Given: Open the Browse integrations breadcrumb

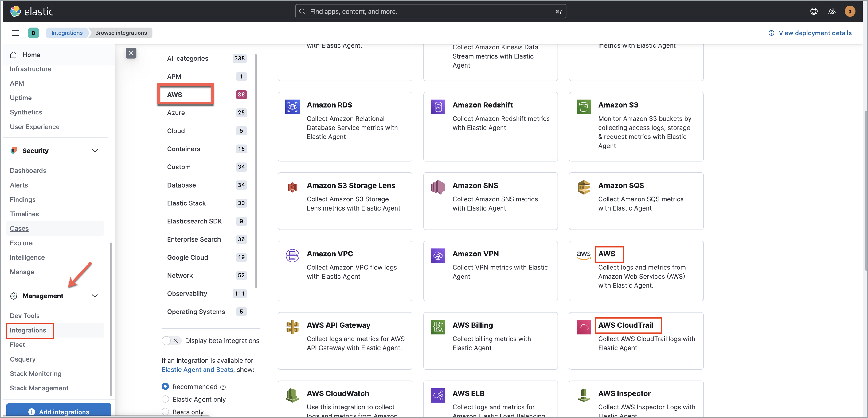Looking at the screenshot, I should coord(121,33).
